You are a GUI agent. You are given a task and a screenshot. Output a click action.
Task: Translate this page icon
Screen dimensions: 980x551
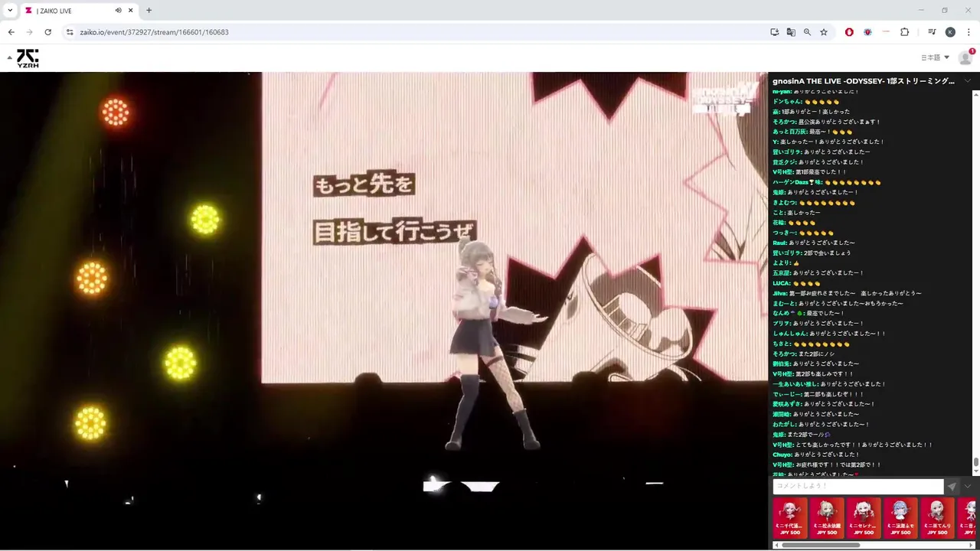(791, 32)
